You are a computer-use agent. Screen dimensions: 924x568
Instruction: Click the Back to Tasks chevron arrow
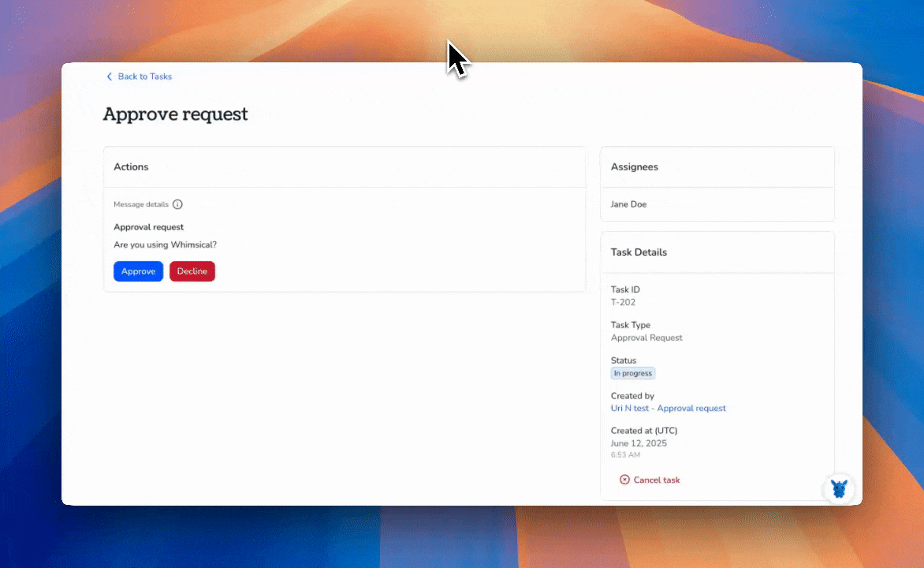(x=109, y=77)
